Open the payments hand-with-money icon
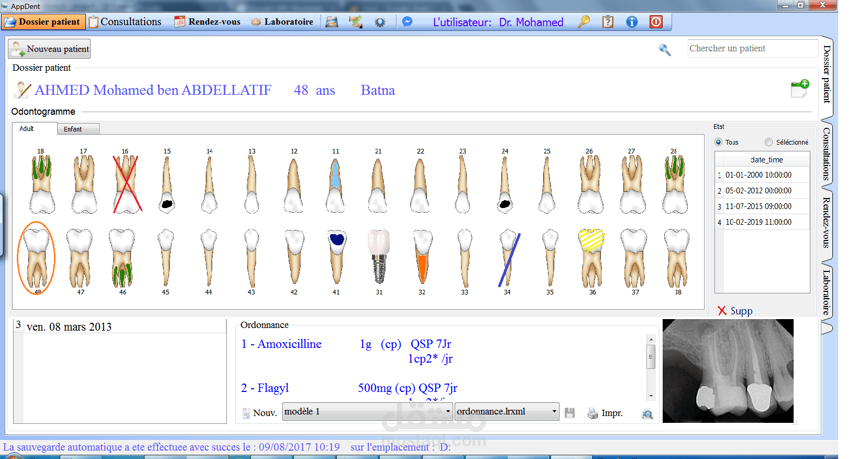The image size is (868, 459). (x=356, y=22)
